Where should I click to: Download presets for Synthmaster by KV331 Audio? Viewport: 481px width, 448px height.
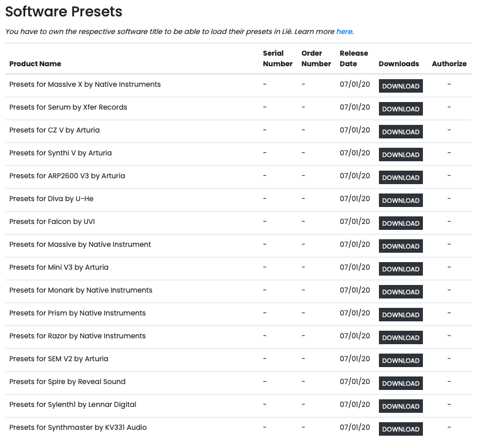[401, 429]
